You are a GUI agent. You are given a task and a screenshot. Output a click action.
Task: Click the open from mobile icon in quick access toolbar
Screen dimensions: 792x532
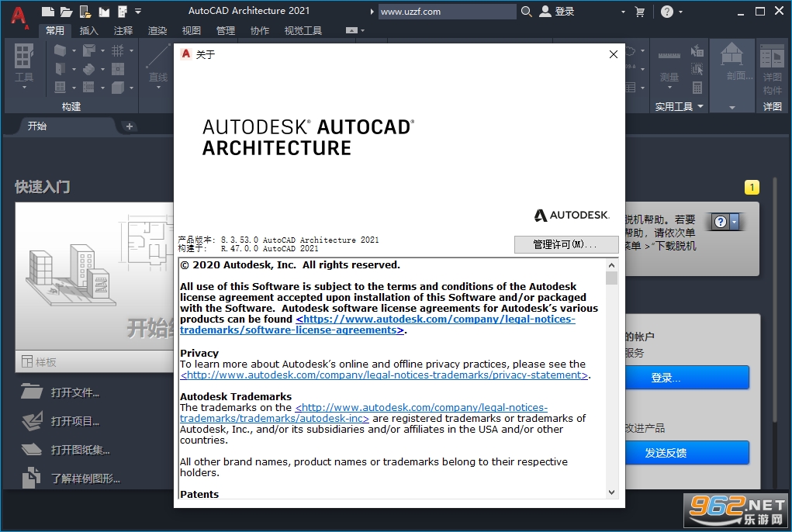(85, 11)
